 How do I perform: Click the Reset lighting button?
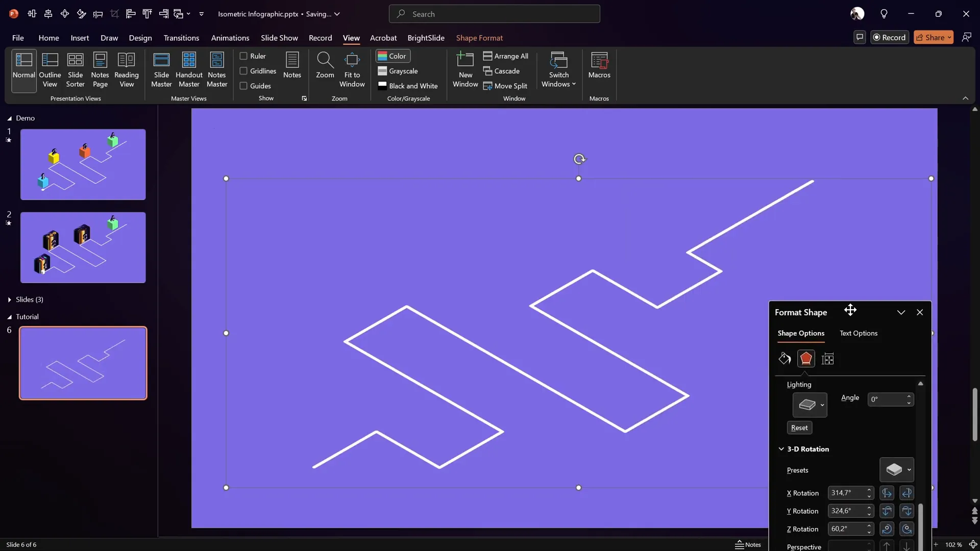[x=799, y=428]
